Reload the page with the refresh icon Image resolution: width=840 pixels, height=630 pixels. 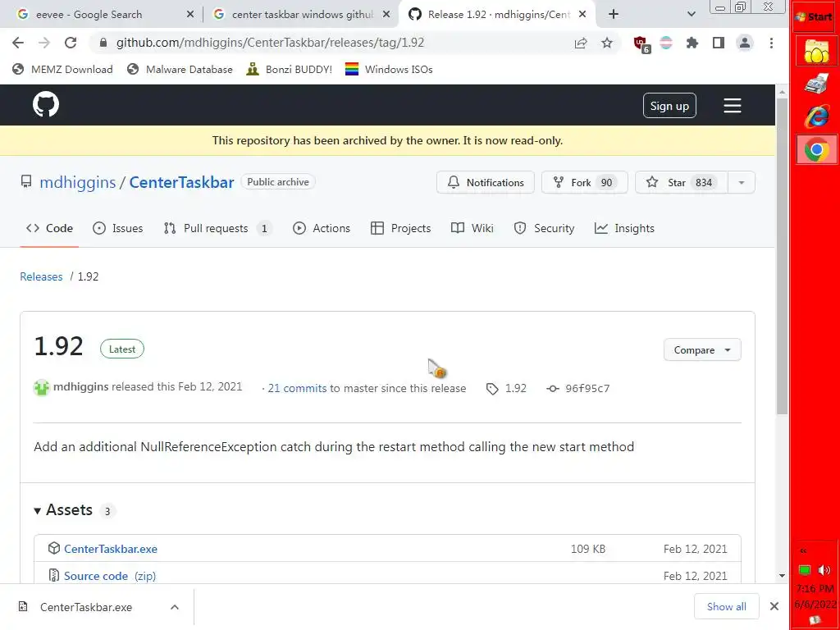(71, 43)
